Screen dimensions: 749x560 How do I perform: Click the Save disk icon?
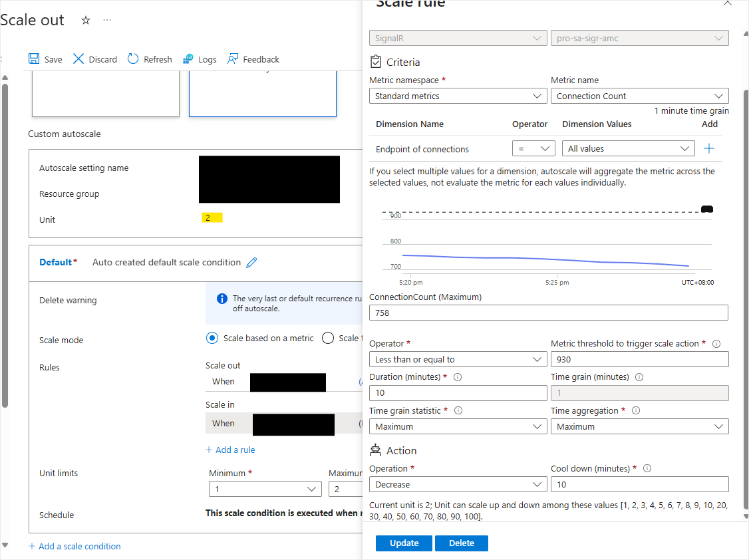point(34,59)
